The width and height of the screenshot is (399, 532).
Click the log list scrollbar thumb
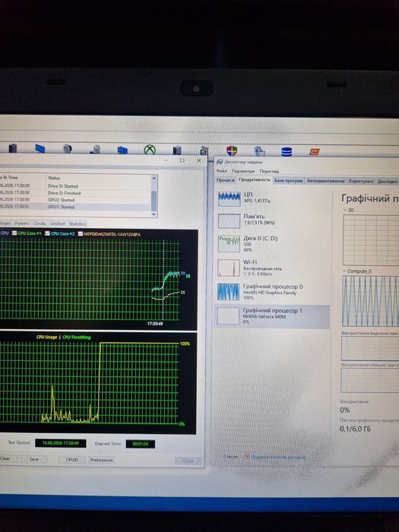pos(154,201)
